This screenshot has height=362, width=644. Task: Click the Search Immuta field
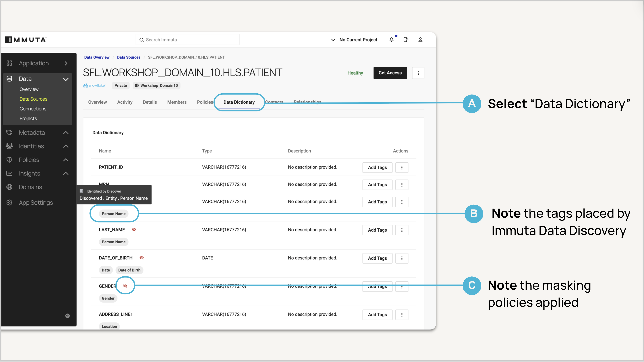187,40
